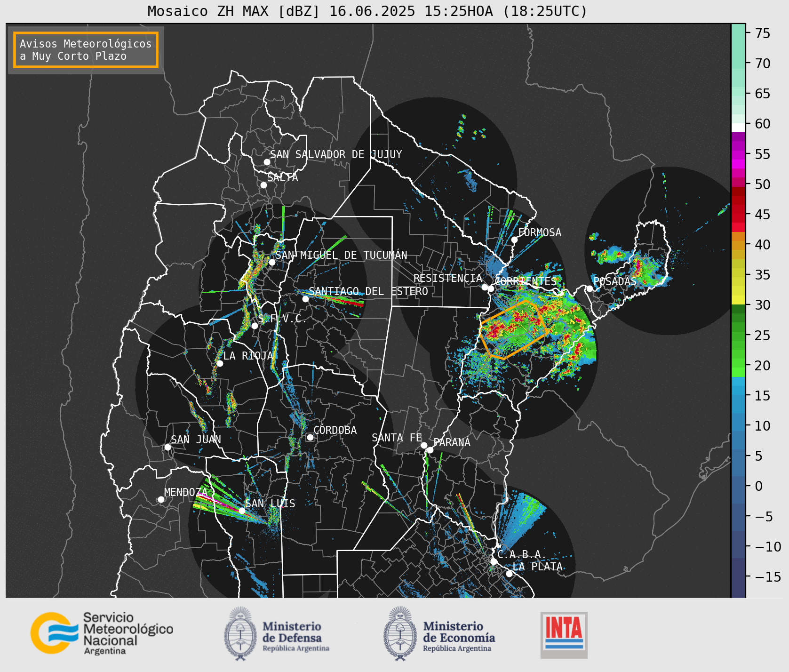Click the SANTA FE label
789x672 pixels.
point(397,438)
